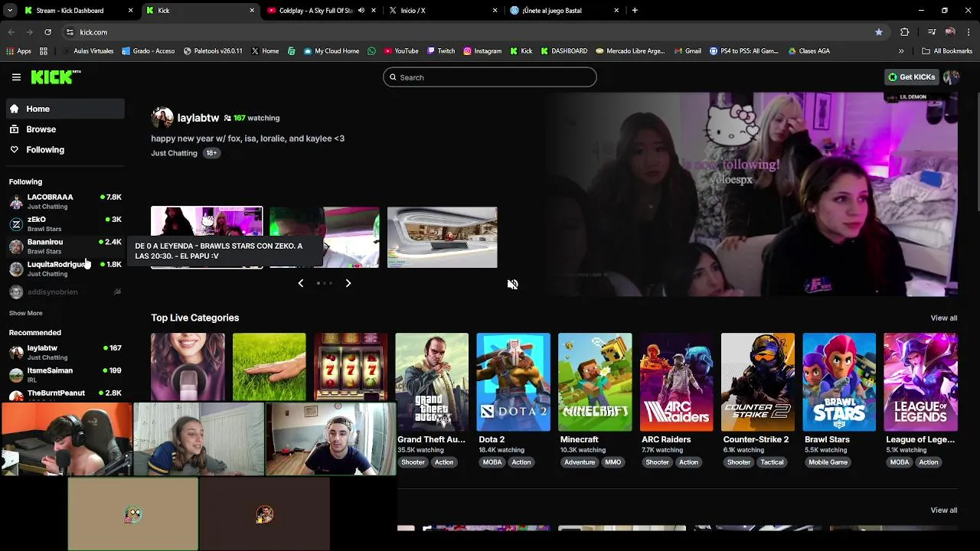The height and width of the screenshot is (551, 980).
Task: Open the My Cloud Home bookmark
Action: click(332, 51)
